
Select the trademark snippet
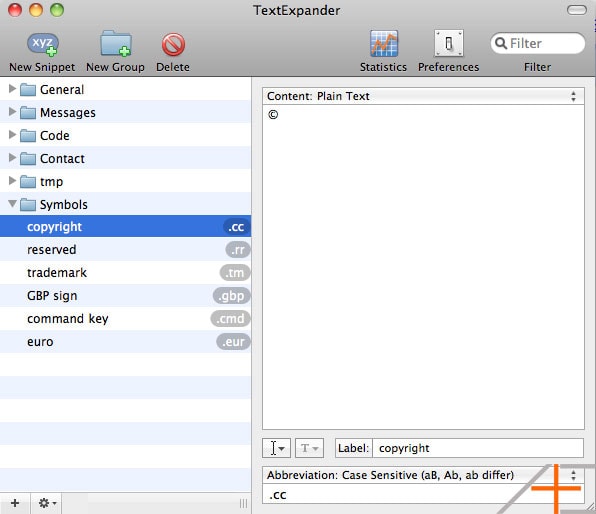click(x=125, y=273)
